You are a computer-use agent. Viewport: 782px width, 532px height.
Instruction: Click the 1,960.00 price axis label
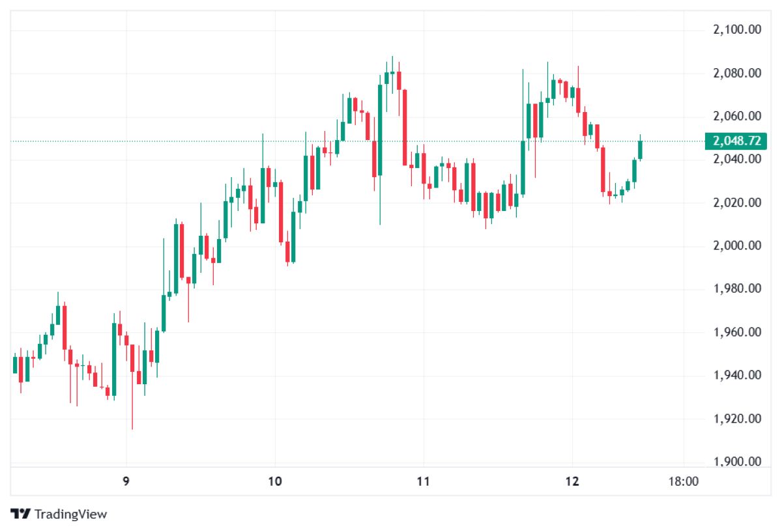(738, 332)
